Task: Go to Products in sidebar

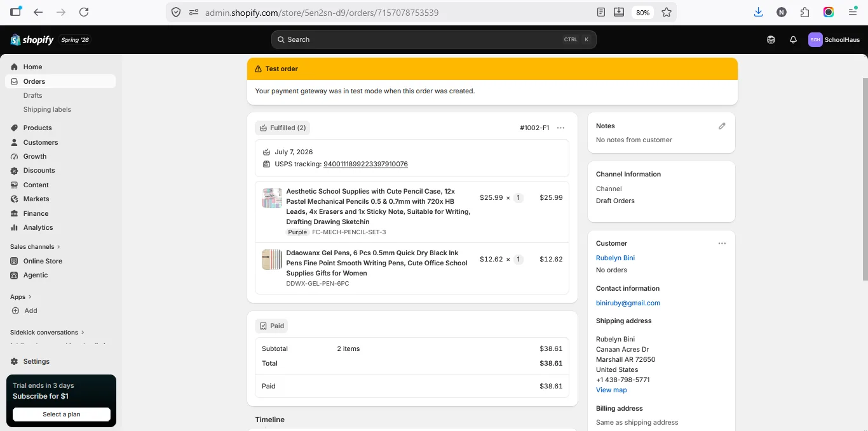Action: [37, 128]
